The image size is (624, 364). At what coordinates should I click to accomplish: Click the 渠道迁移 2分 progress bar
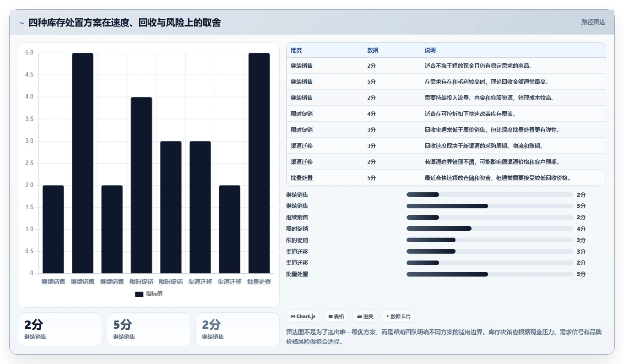pos(490,262)
